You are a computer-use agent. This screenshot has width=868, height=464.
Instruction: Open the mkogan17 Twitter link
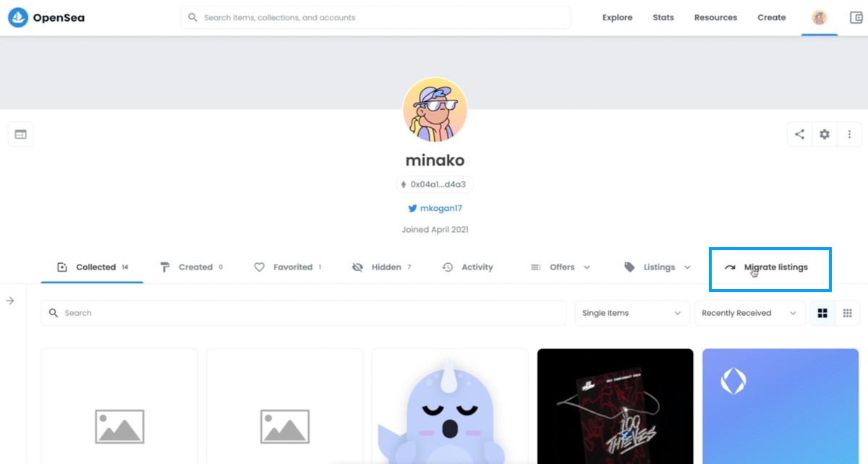pyautogui.click(x=435, y=208)
